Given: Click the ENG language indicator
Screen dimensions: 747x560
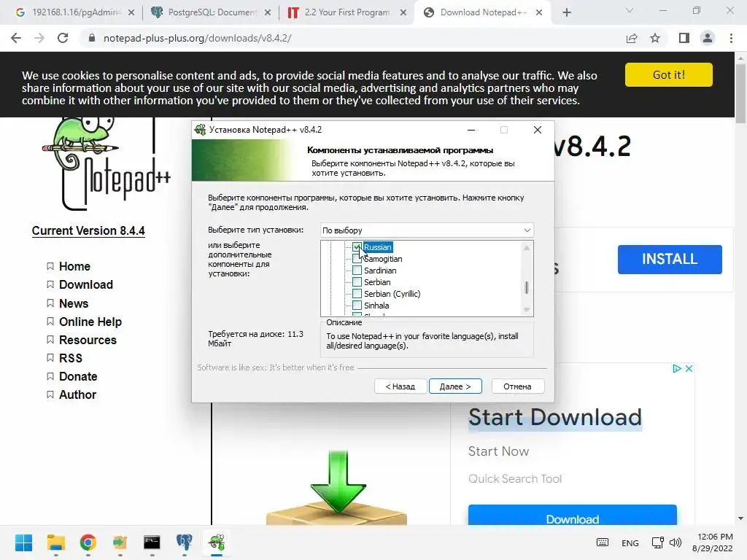Looking at the screenshot, I should (x=630, y=542).
